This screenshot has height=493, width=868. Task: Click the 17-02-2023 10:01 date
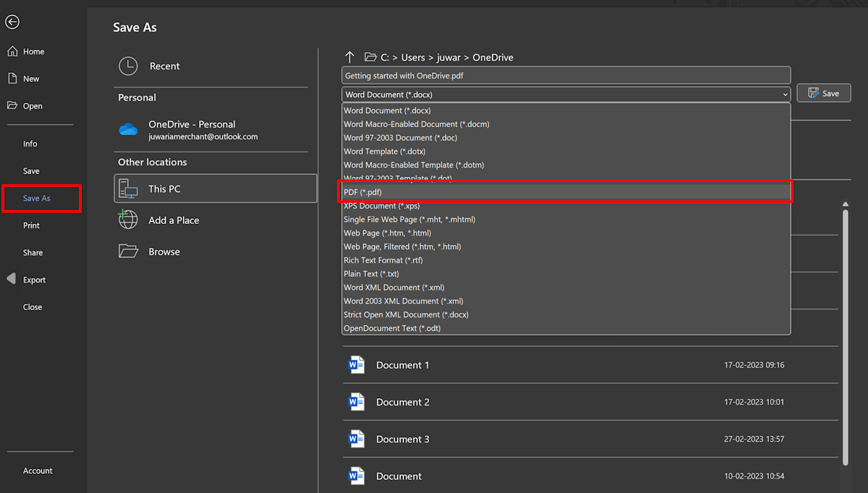(x=754, y=402)
